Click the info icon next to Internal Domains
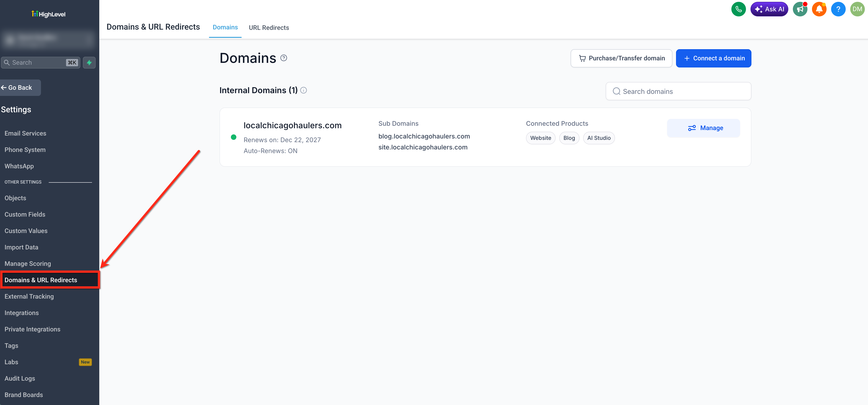Screen dimensions: 868x405 tap(304, 90)
